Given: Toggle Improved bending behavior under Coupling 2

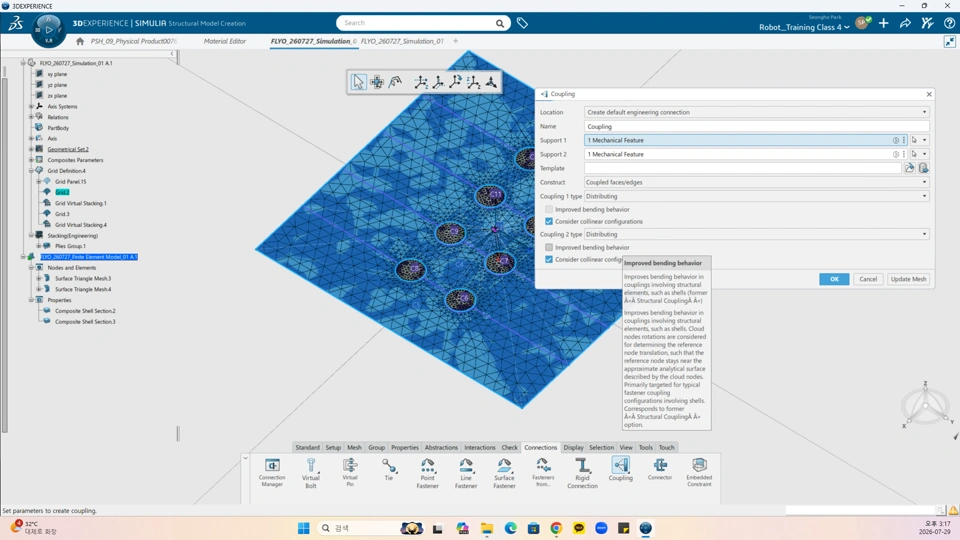Looking at the screenshot, I should pos(549,247).
